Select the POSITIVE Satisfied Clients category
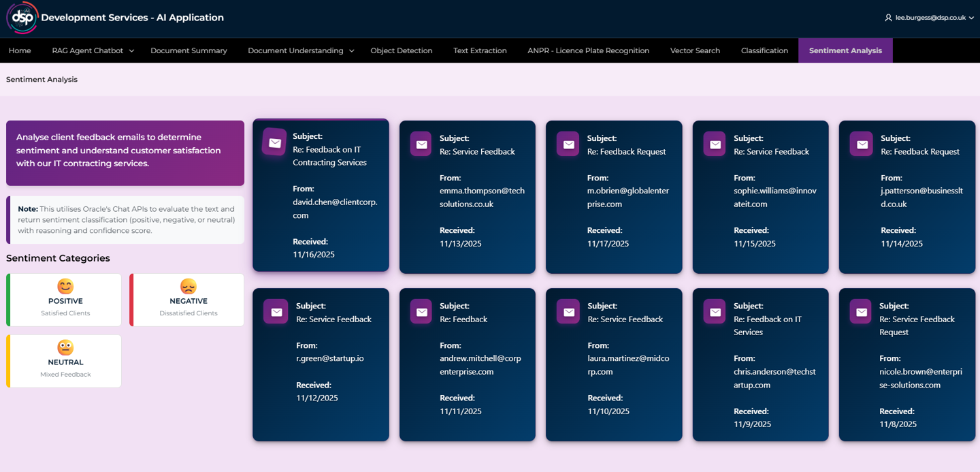Image resolution: width=980 pixels, height=472 pixels. coord(65,300)
